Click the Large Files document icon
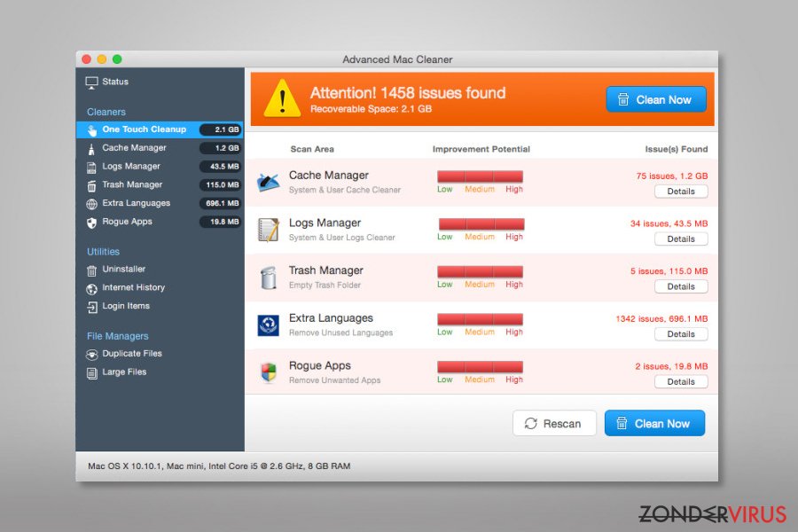 [91, 373]
